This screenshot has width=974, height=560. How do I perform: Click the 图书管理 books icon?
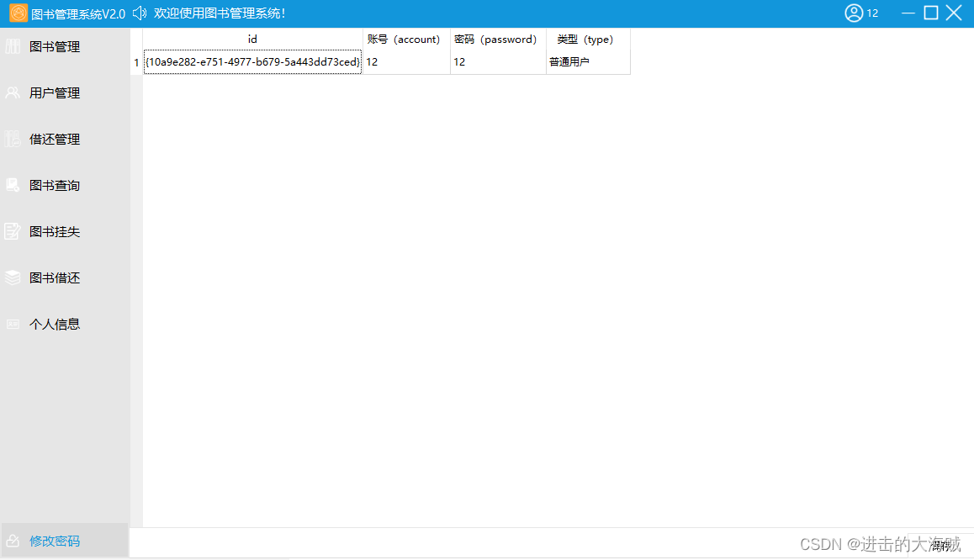pyautogui.click(x=13, y=46)
